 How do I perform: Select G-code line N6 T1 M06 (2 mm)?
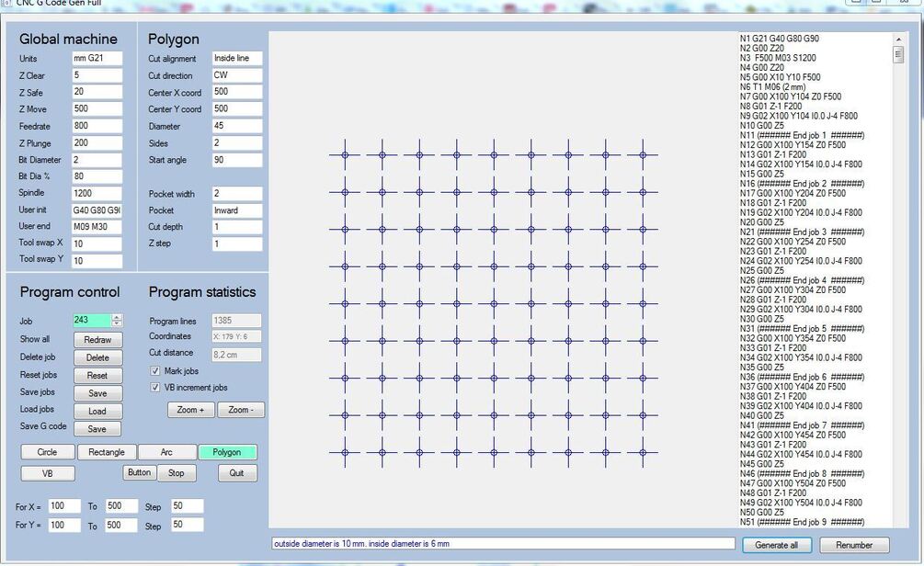tap(772, 86)
